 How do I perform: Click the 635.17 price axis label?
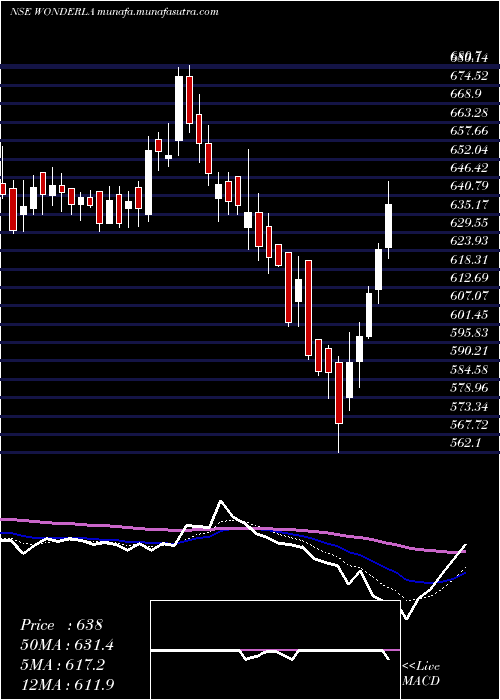pos(468,205)
